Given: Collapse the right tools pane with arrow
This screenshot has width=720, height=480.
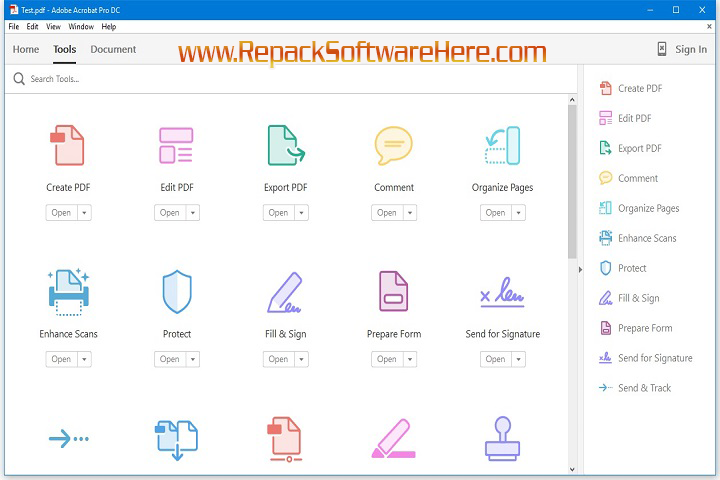Looking at the screenshot, I should point(580,270).
